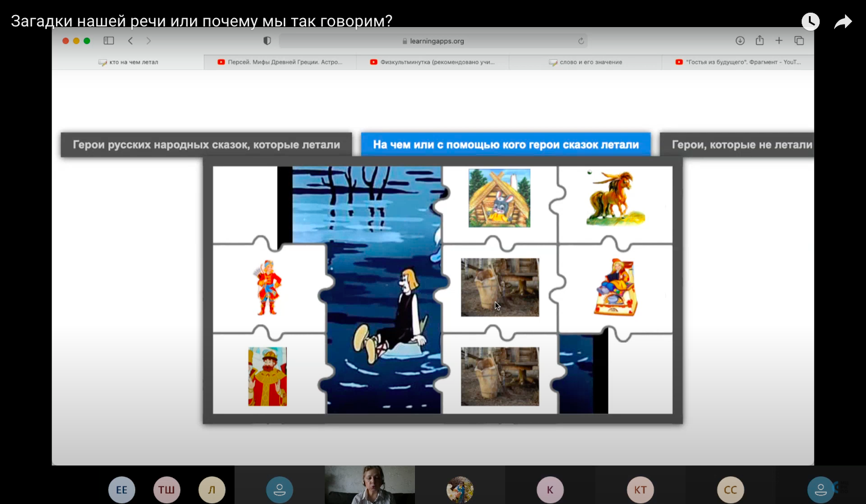Click participant avatar "КТ"
Image resolution: width=866 pixels, height=504 pixels.
[640, 490]
